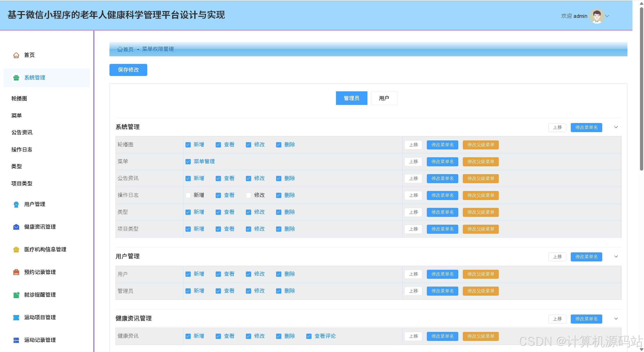This screenshot has width=644, height=352.
Task: Click 菜单权限管理 breadcrumb text
Action: click(x=158, y=49)
